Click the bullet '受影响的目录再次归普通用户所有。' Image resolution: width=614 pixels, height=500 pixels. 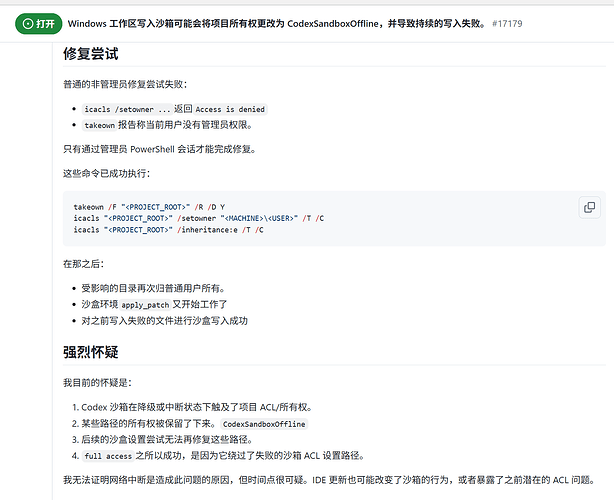pyautogui.click(x=153, y=289)
